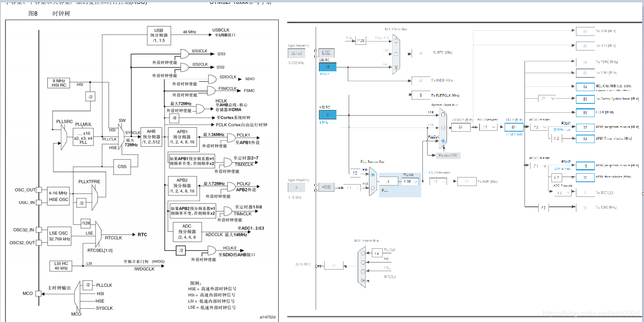The width and height of the screenshot is (644, 322).
Task: Click the APB1 peripheral clocks output field
Action: 585,127
